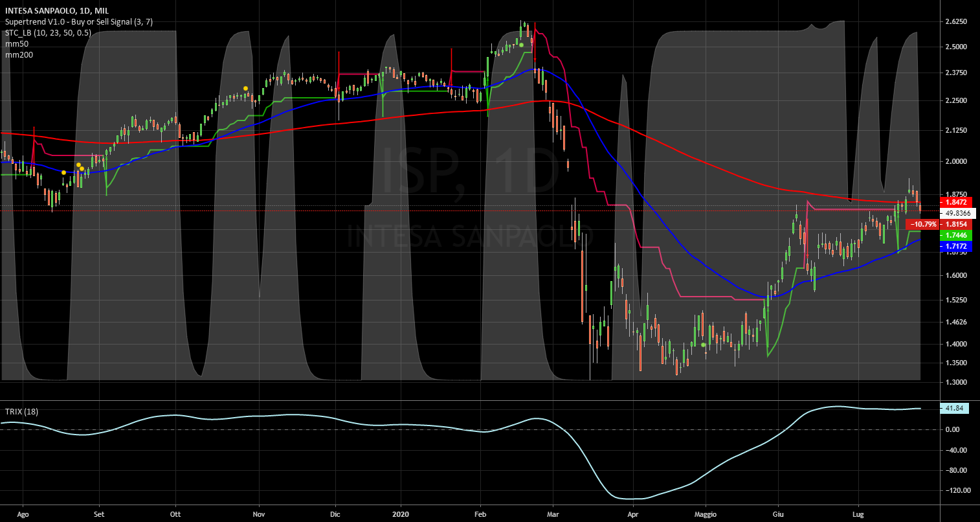Click the yellow signal dot above late-October candles
The height and width of the screenshot is (522, 980).
[x=245, y=88]
